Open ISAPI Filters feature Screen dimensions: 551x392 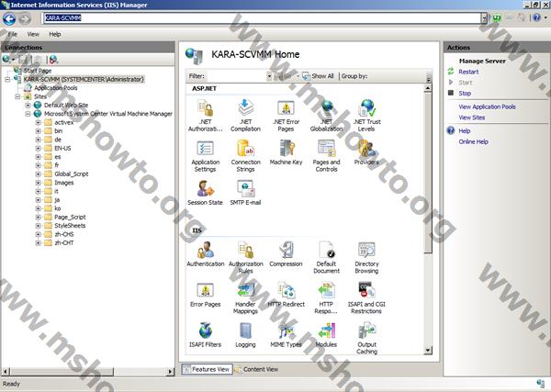pyautogui.click(x=205, y=335)
